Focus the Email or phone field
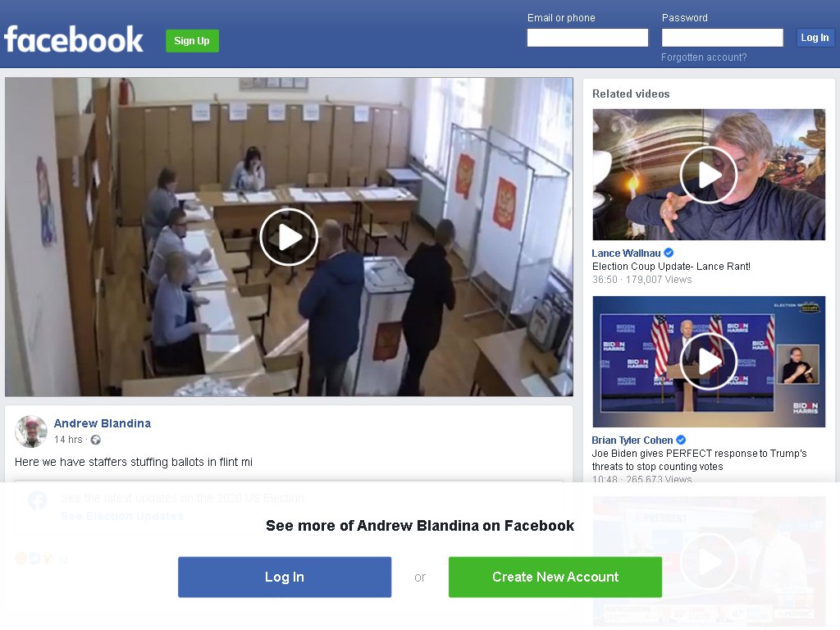840x630 pixels. [x=587, y=38]
